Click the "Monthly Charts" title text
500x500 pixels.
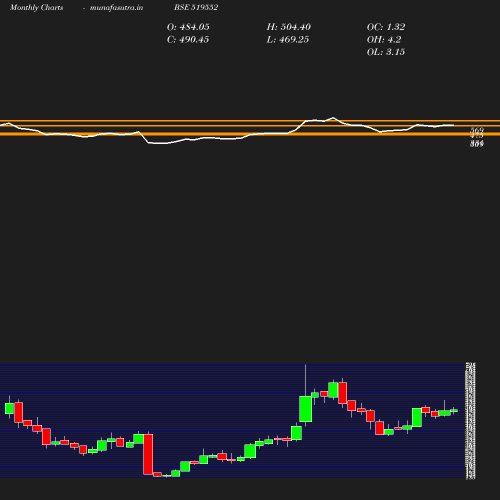point(36,7)
